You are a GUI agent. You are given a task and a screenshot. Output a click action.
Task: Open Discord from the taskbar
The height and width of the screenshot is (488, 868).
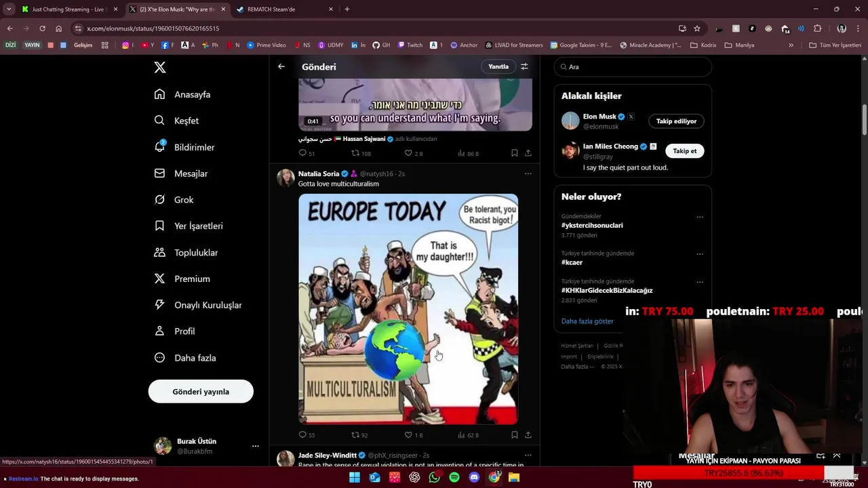(x=474, y=477)
